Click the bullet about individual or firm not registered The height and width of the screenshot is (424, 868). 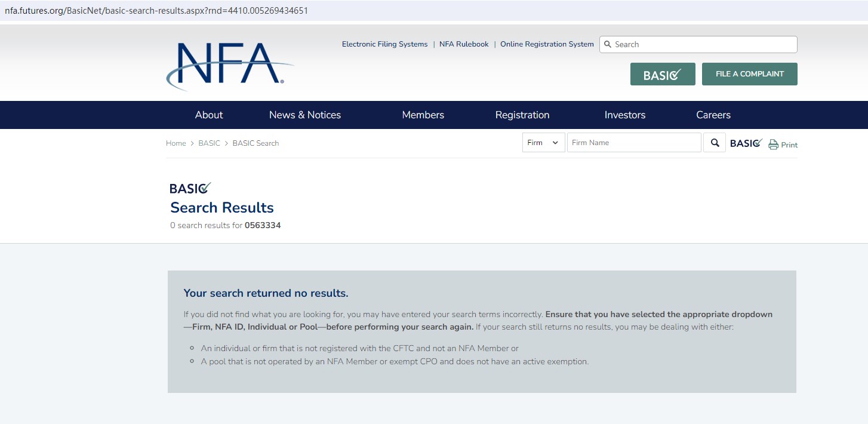(x=360, y=348)
